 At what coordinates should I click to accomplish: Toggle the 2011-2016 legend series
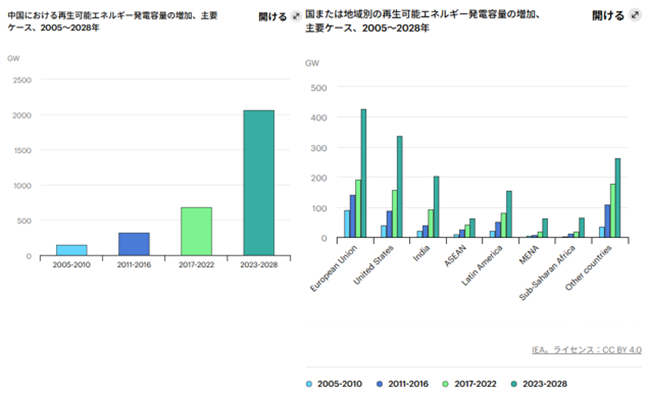tap(403, 384)
